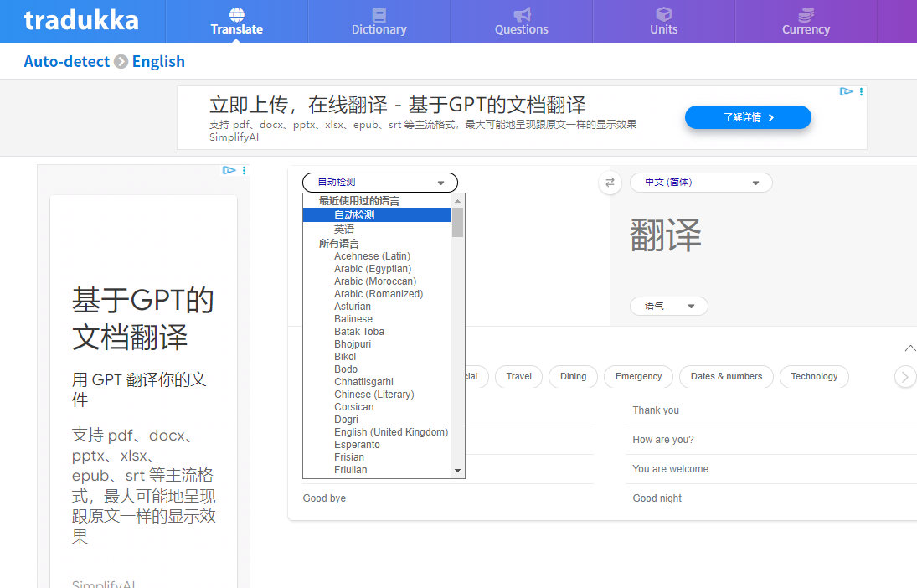Click the arrow between Auto-detect and English
Image resolution: width=917 pixels, height=588 pixels.
click(121, 62)
